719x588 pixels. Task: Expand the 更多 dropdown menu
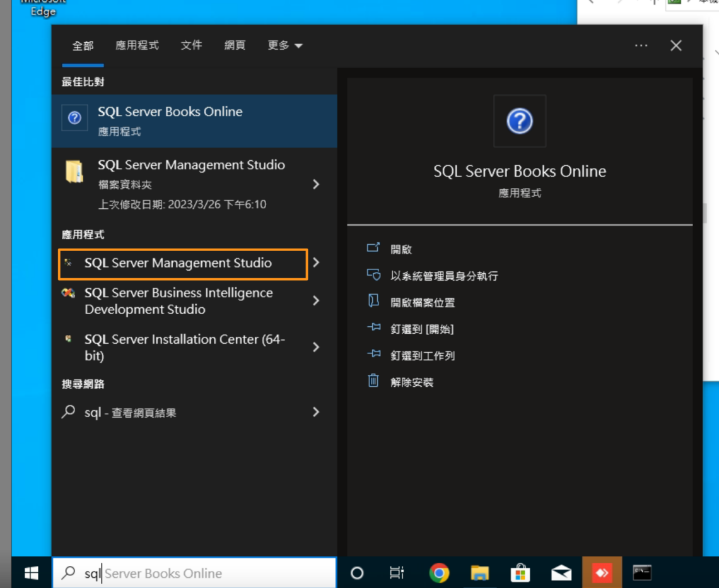pos(284,45)
